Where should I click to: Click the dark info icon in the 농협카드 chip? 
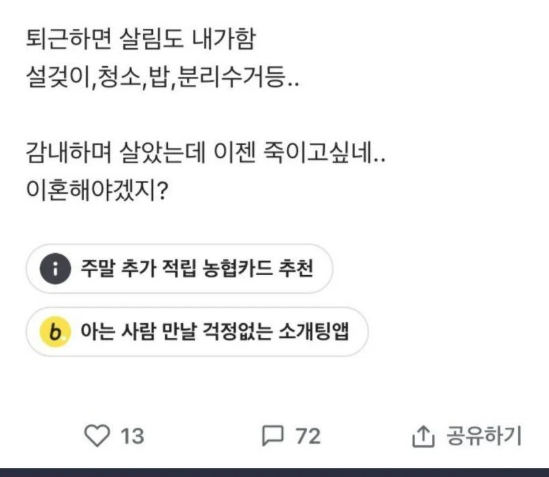coord(55,269)
